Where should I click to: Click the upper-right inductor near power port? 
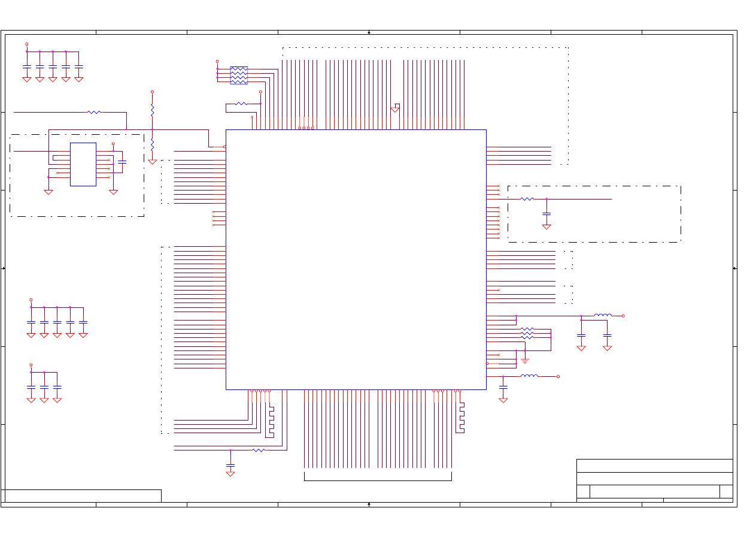coord(602,315)
